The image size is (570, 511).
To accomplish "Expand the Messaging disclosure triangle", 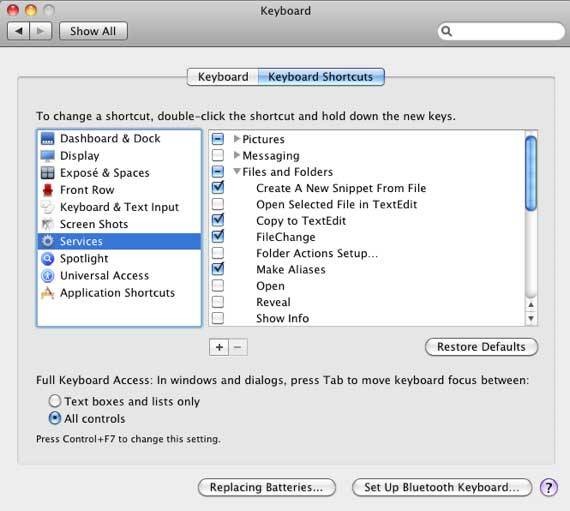I will 237,155.
